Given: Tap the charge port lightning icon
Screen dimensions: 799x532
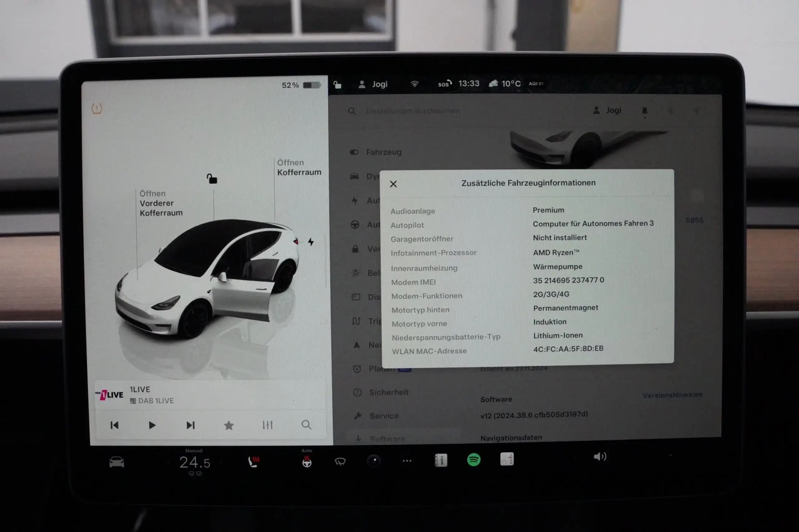Looking at the screenshot, I should 311,242.
